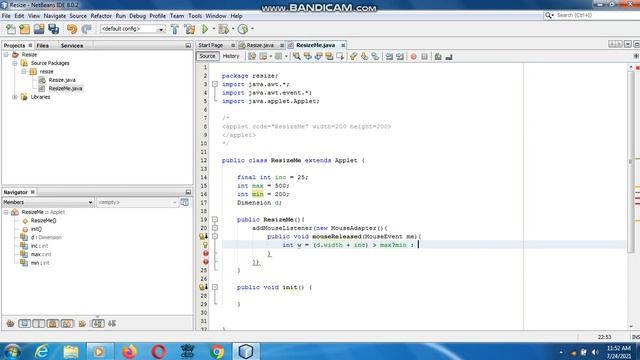Select init() in the Navigator list
Screen dimensions: 640x360
36,229
